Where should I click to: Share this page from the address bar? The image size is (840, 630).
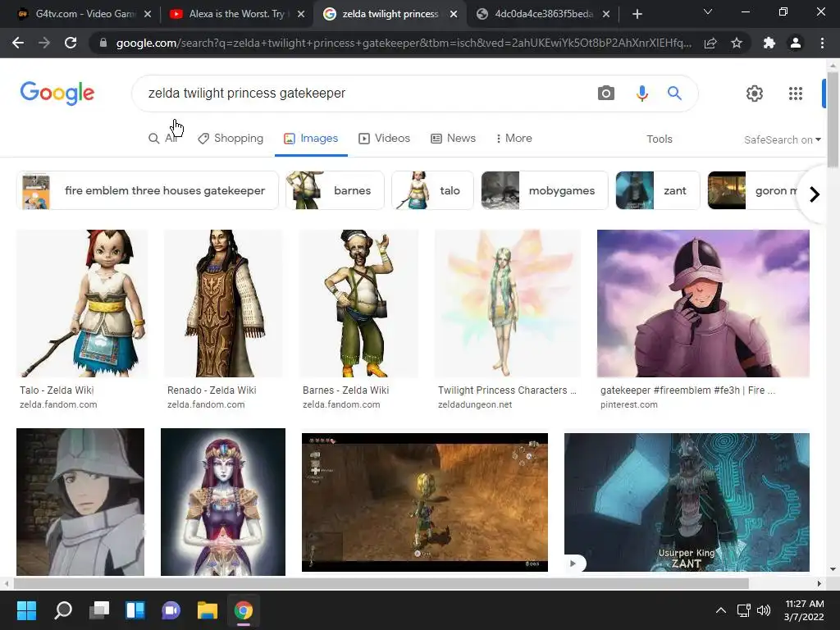(x=710, y=43)
